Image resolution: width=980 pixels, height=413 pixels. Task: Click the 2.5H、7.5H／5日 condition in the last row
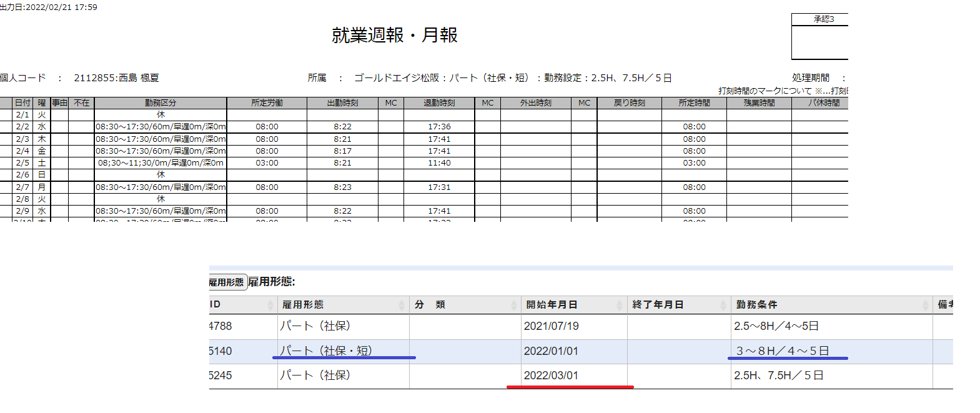(779, 376)
